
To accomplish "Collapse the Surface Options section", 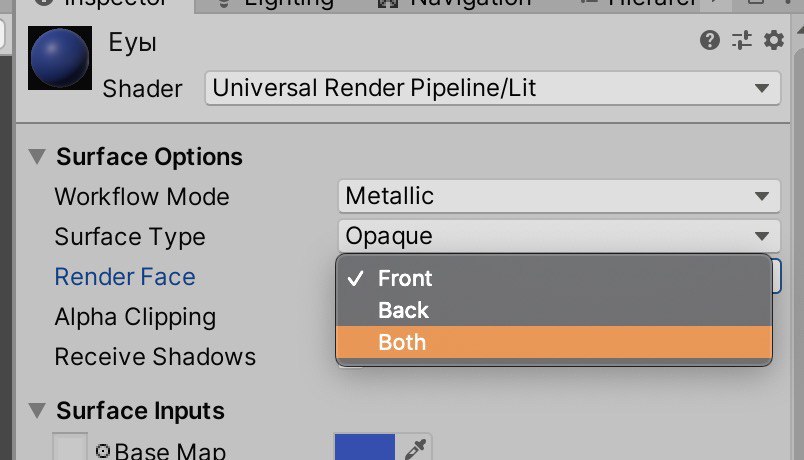I will click(37, 156).
